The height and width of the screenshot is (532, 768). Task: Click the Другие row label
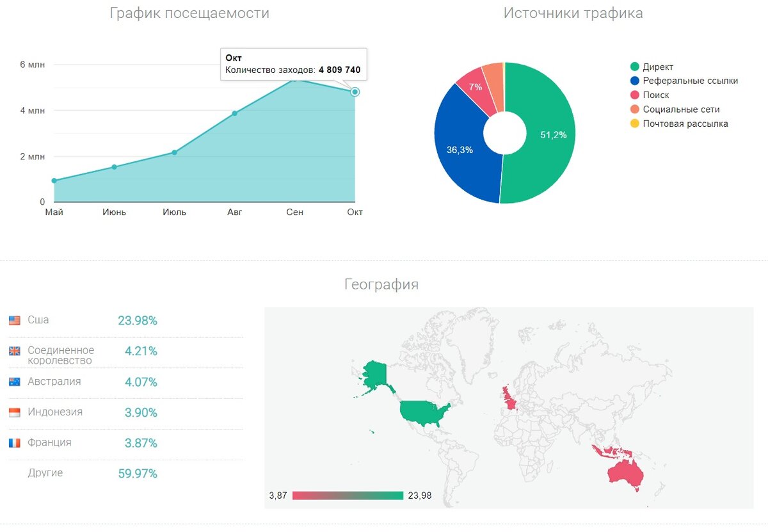coord(45,472)
